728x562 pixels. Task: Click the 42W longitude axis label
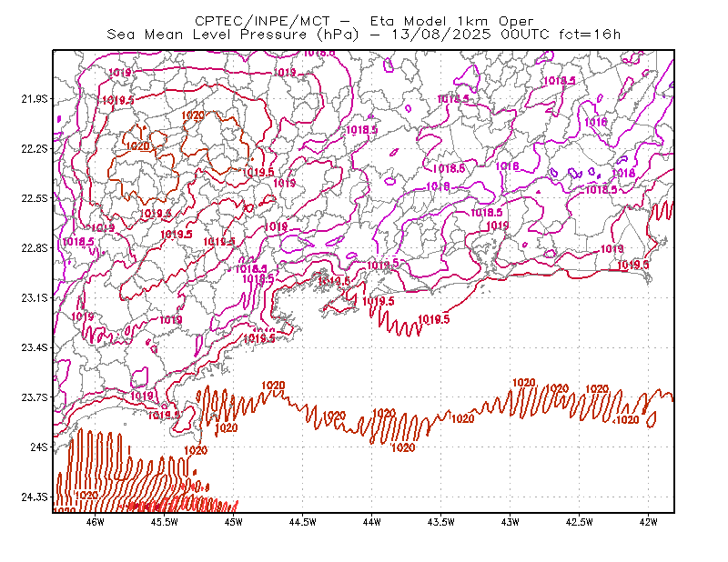(x=649, y=522)
